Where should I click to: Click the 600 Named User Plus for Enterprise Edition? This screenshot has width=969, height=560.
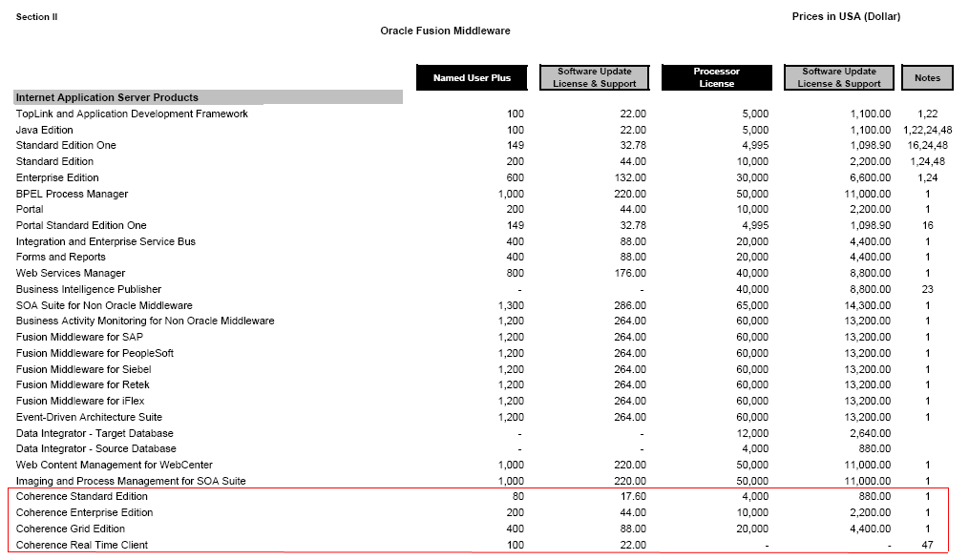tap(515, 177)
